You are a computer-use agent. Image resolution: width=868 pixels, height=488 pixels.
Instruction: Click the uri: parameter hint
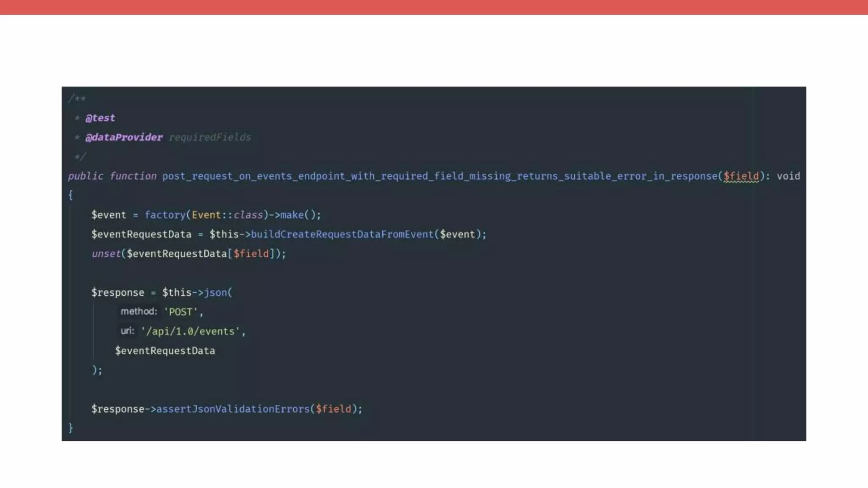tap(127, 331)
